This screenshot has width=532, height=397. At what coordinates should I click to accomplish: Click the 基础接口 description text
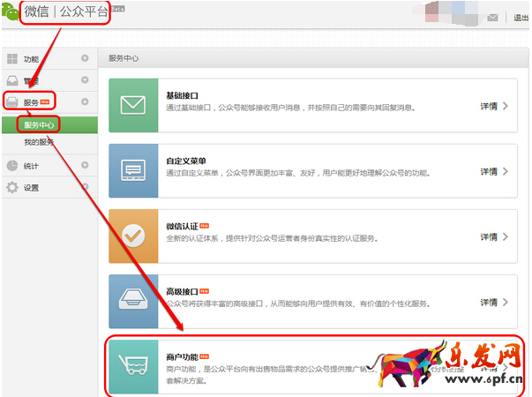(291, 108)
